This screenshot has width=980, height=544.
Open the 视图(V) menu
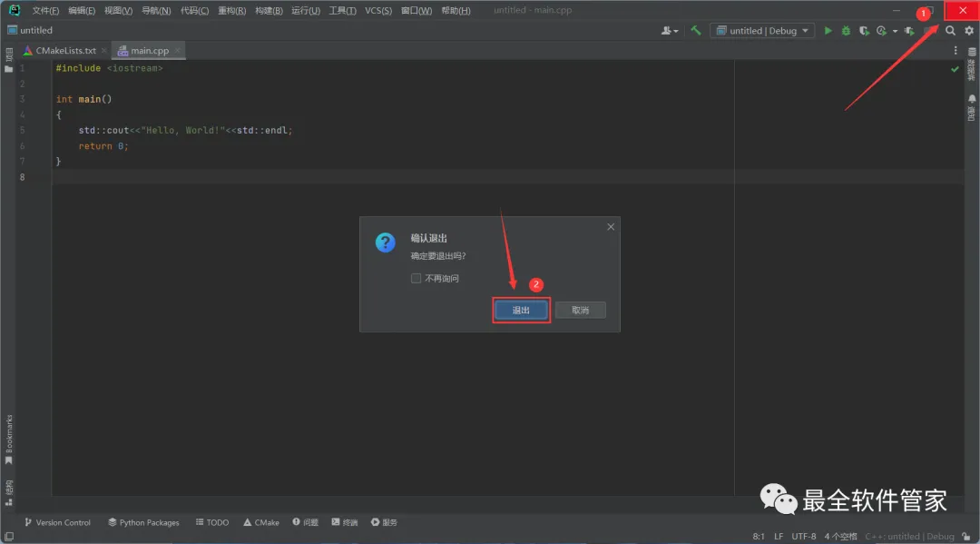(x=118, y=11)
